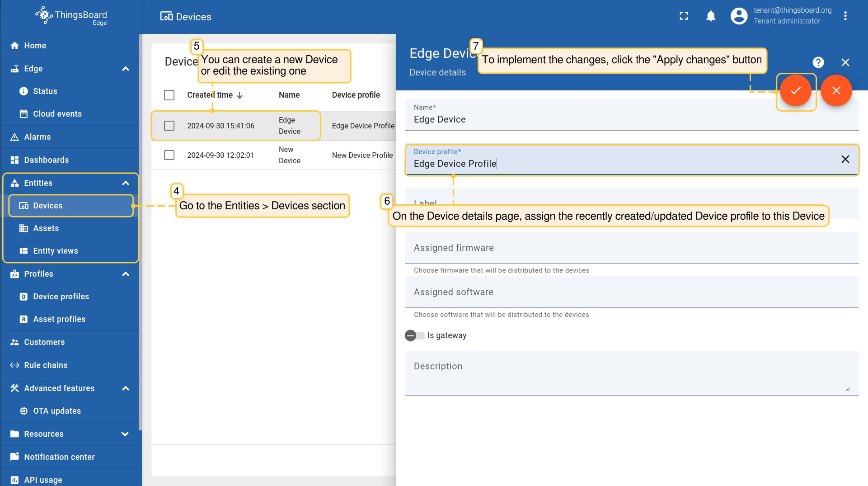Open Cloud events page link
The image size is (868, 486).
57,114
